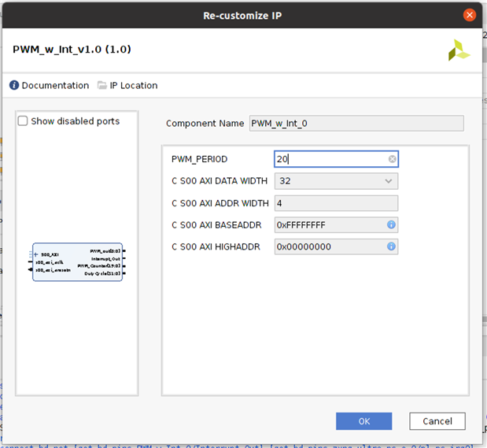Expand the S00_AXI interface plus icon
The height and width of the screenshot is (448, 487).
click(35, 254)
